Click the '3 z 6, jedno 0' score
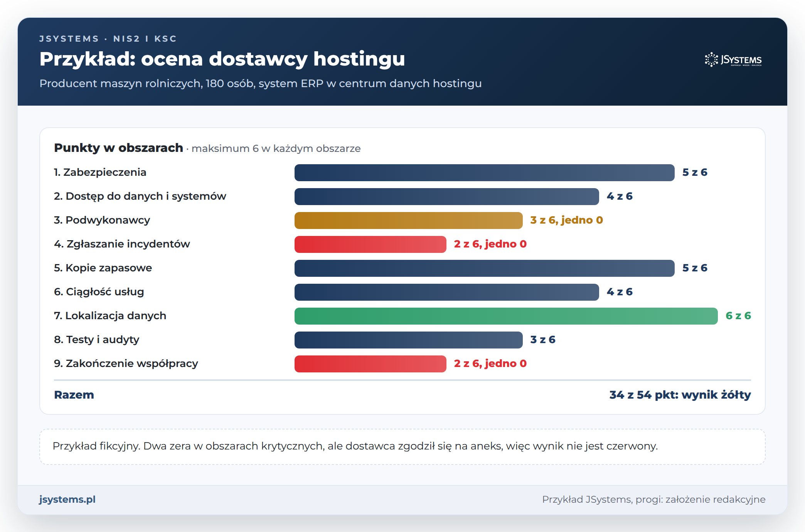The height and width of the screenshot is (532, 805). (566, 220)
